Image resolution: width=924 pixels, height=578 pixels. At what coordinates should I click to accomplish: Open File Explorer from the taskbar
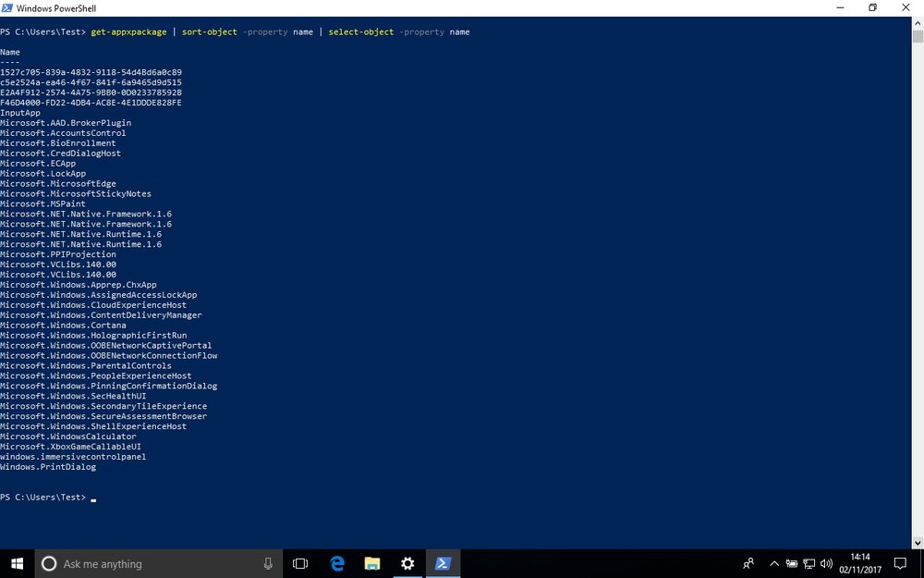[371, 564]
